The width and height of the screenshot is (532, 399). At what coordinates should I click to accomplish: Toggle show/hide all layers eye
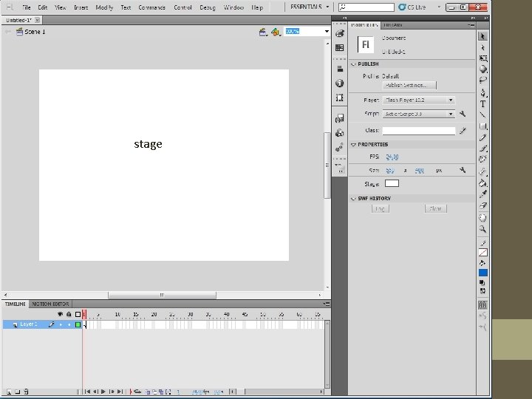pyautogui.click(x=61, y=314)
